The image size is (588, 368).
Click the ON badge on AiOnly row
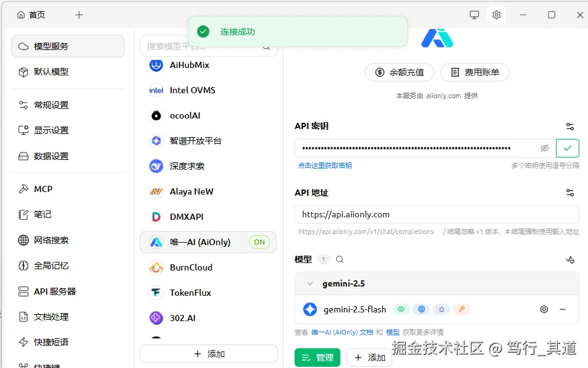259,242
